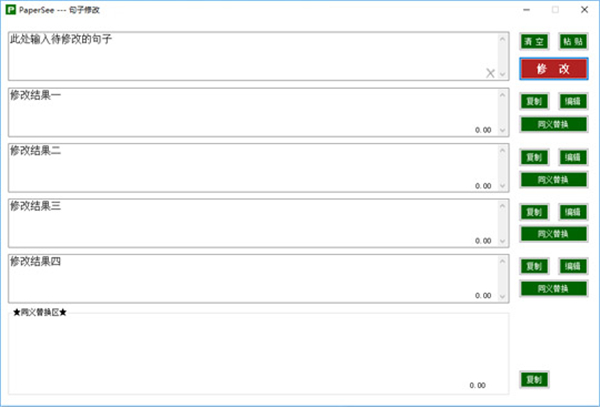
Task: Click the 修改结果二 scrollbar down arrow
Action: (503, 185)
